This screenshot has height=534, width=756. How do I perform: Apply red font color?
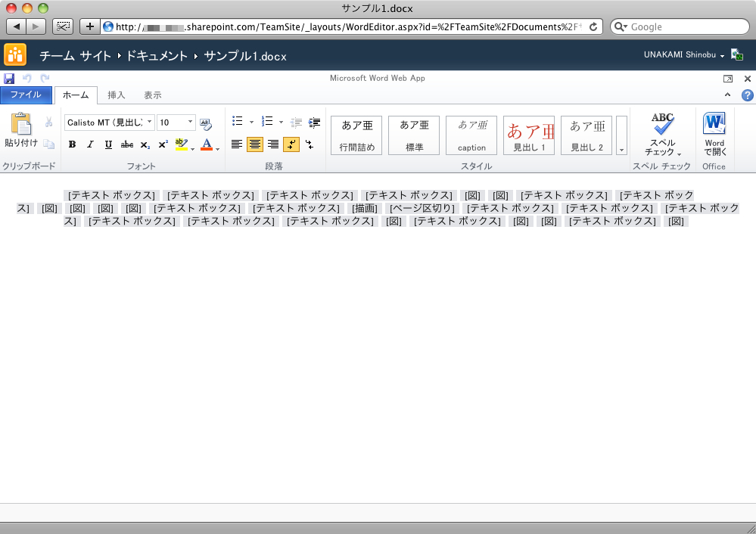[207, 144]
